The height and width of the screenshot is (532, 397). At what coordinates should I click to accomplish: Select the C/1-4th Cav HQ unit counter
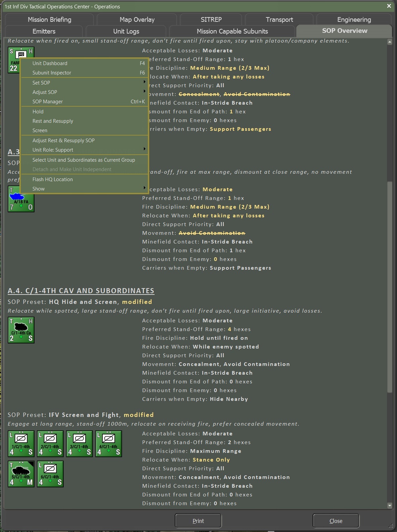coord(21,330)
